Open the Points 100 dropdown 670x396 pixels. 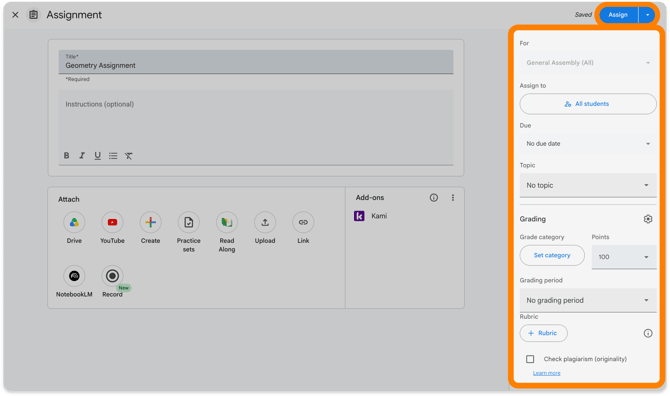click(624, 257)
